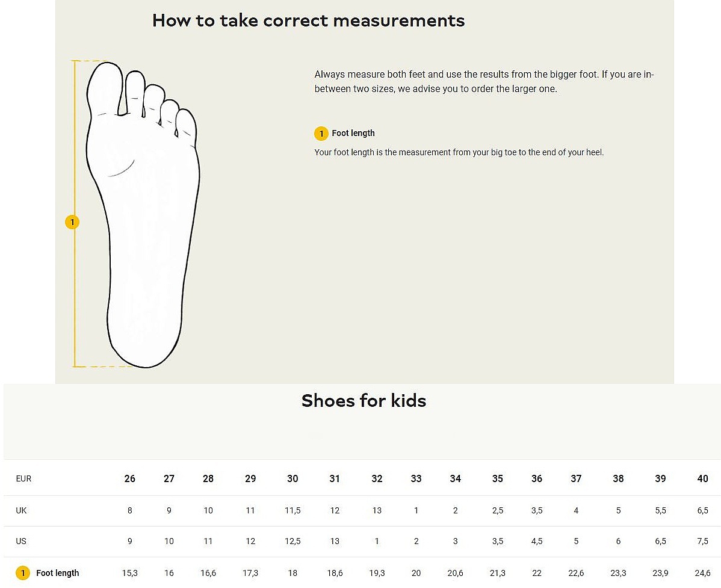Choose EUR size 40 column header
The height and width of the screenshot is (588, 721).
[x=702, y=479]
